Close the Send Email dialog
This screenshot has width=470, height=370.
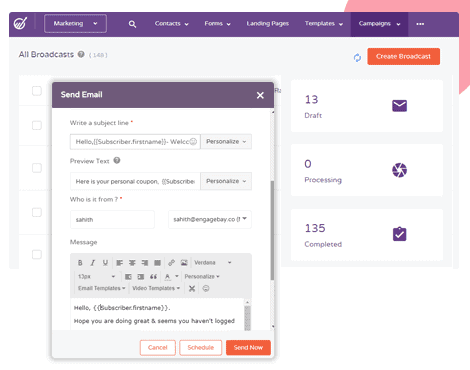coord(260,95)
